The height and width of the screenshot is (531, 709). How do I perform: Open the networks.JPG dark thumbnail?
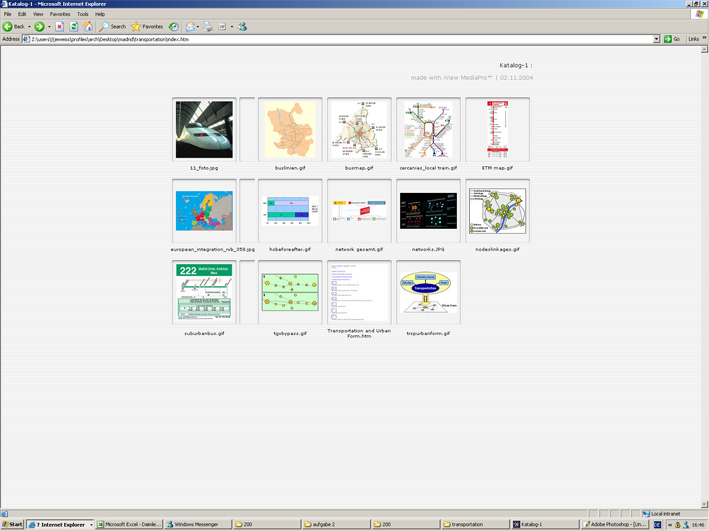pyautogui.click(x=429, y=211)
